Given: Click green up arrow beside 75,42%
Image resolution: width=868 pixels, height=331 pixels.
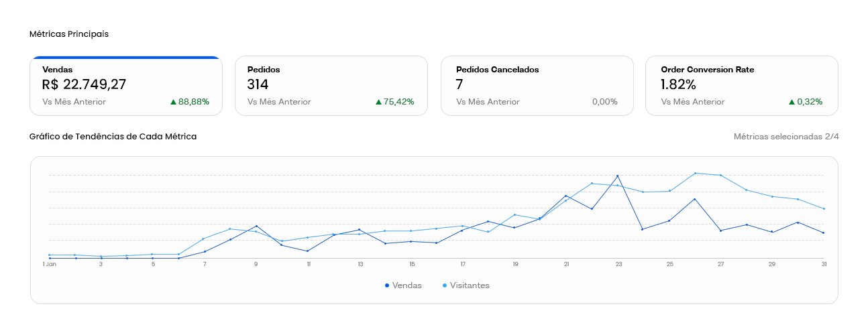Looking at the screenshot, I should point(378,102).
